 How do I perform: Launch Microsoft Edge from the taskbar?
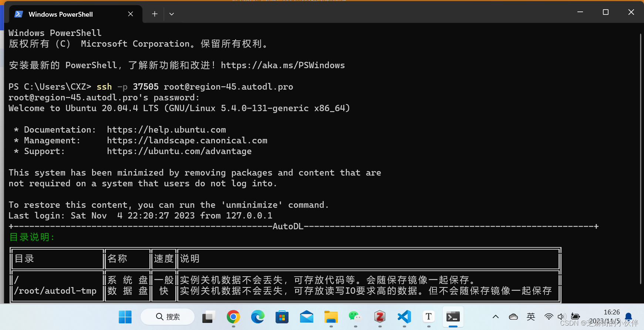coord(258,317)
